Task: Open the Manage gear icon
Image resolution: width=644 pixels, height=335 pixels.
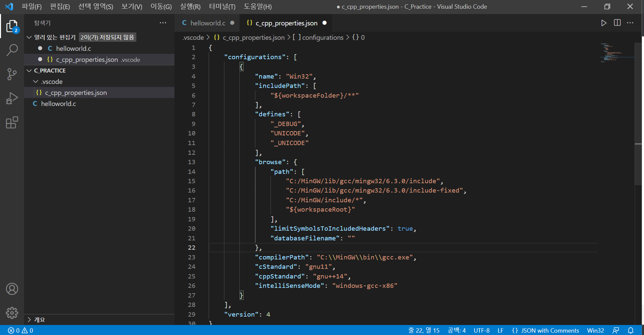Action: tap(12, 313)
